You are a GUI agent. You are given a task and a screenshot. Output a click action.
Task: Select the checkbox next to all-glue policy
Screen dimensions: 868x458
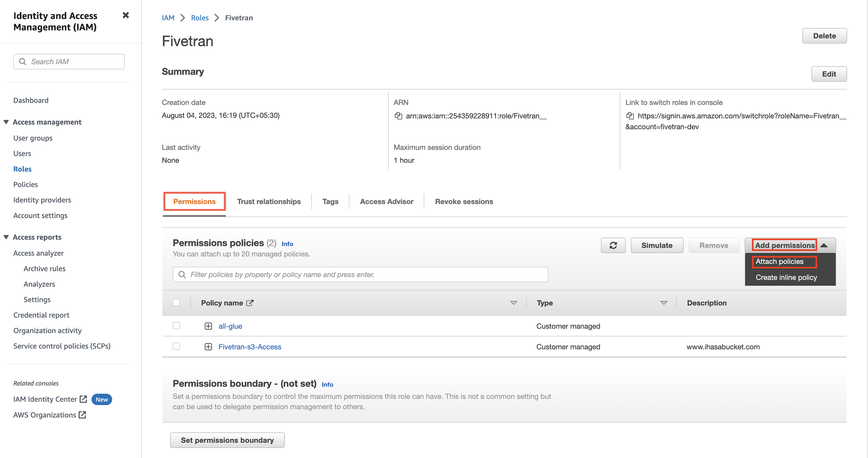coord(176,326)
